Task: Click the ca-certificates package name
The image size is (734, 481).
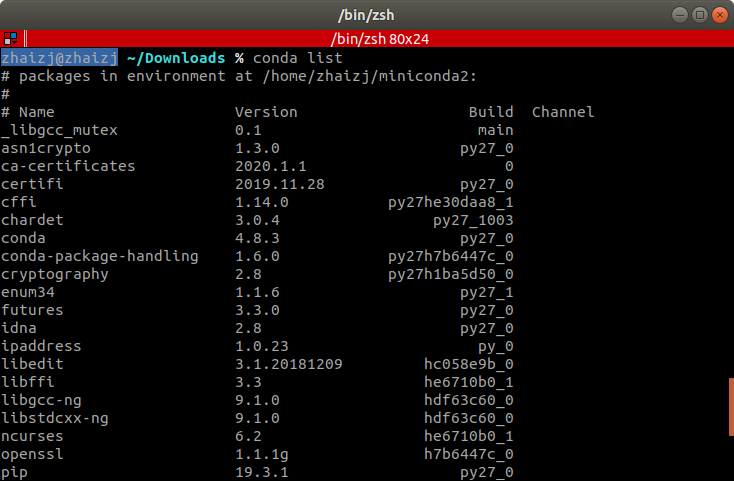Action: [x=68, y=166]
